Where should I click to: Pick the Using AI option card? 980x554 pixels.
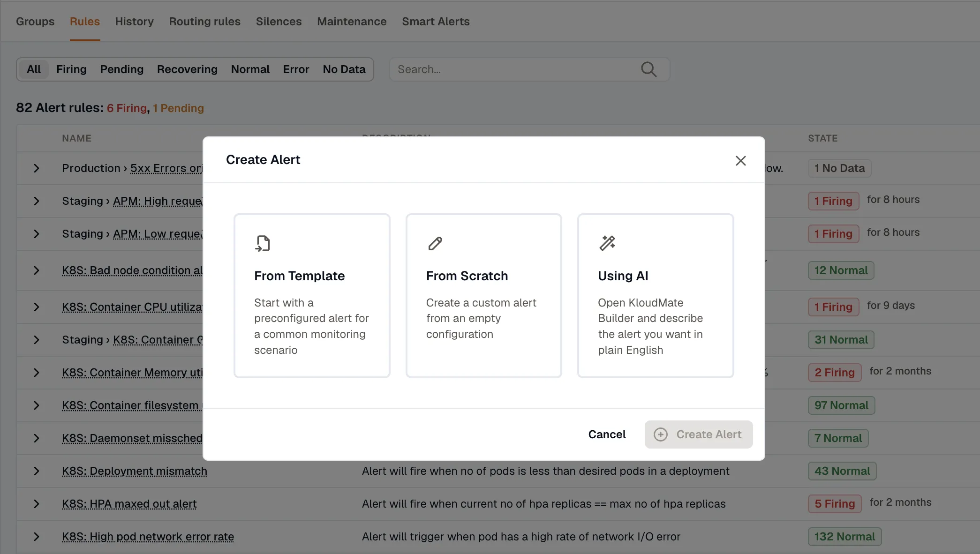pyautogui.click(x=656, y=296)
